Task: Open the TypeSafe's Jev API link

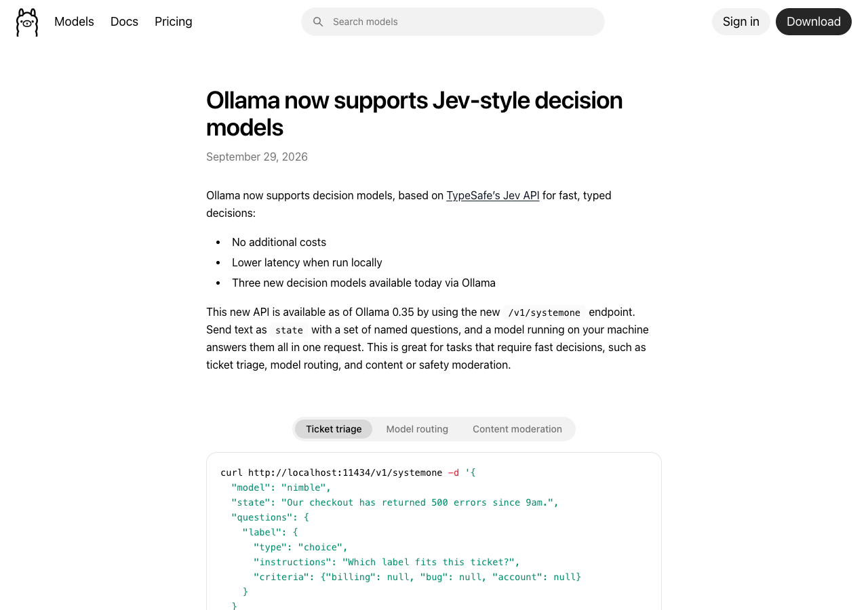Action: (493, 195)
